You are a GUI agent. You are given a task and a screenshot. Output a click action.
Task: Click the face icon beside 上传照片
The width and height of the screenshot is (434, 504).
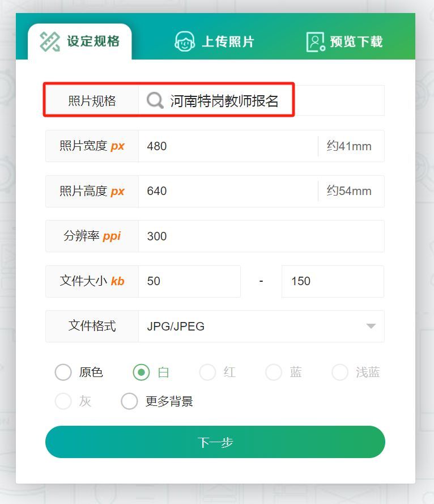click(x=184, y=42)
